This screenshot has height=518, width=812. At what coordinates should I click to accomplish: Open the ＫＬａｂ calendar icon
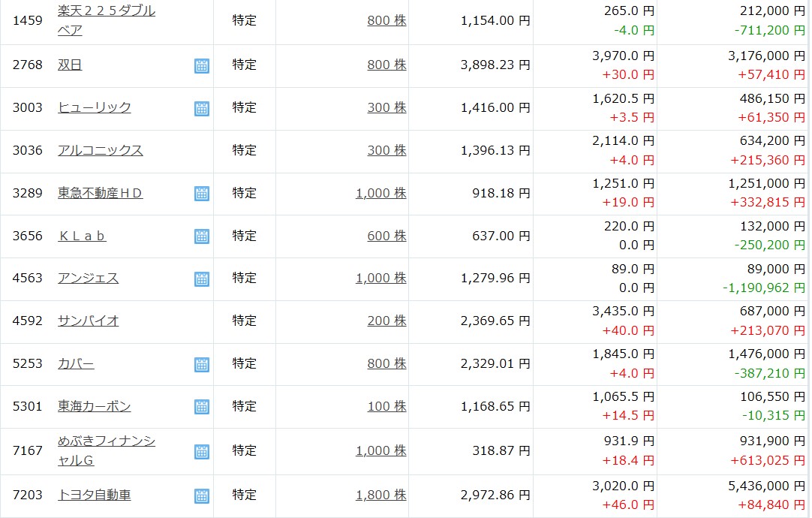[x=201, y=236]
